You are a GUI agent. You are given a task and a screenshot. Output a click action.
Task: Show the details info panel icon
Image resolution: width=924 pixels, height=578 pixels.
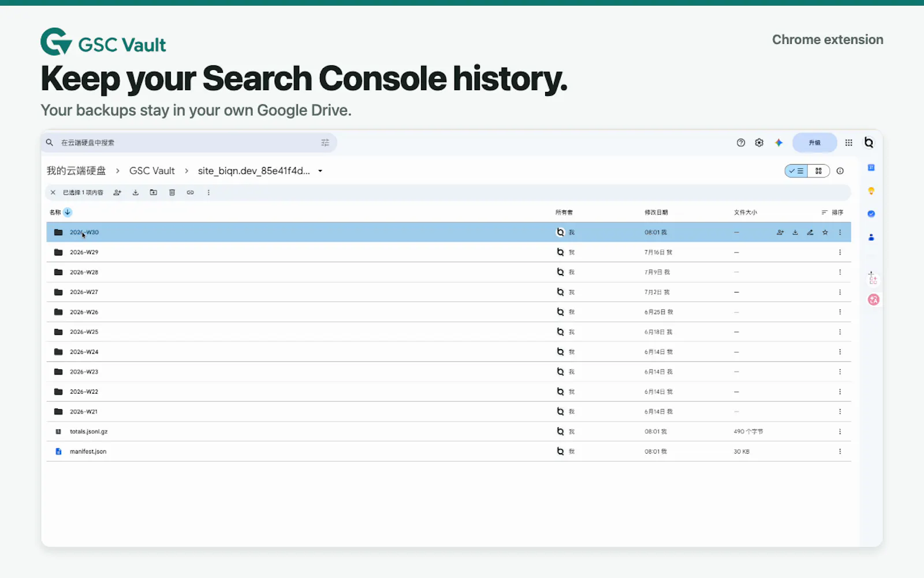(840, 171)
